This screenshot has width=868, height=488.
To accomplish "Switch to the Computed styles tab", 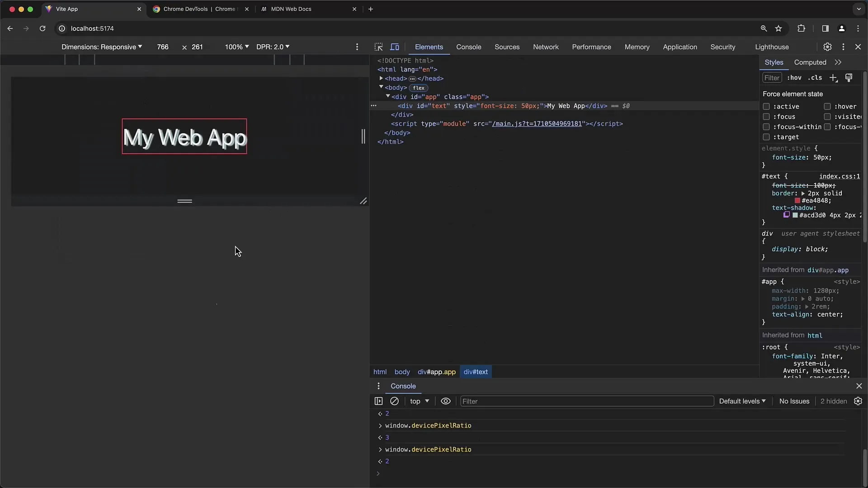I will click(810, 62).
